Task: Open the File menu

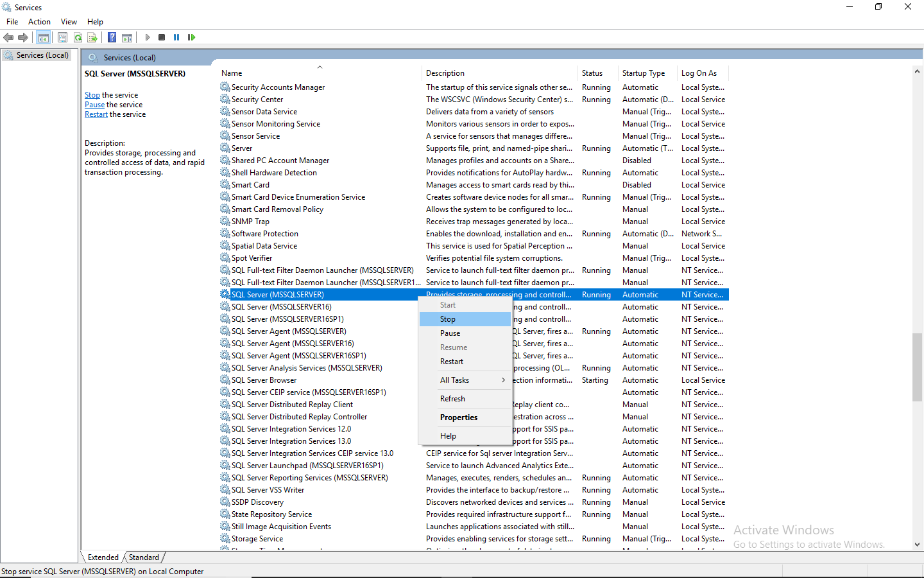Action: click(x=12, y=22)
